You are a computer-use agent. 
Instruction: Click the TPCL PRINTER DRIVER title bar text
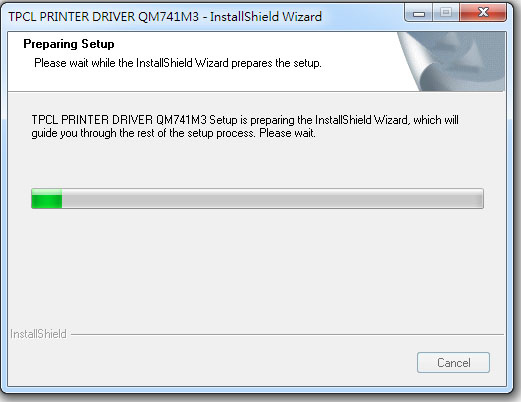(x=104, y=16)
